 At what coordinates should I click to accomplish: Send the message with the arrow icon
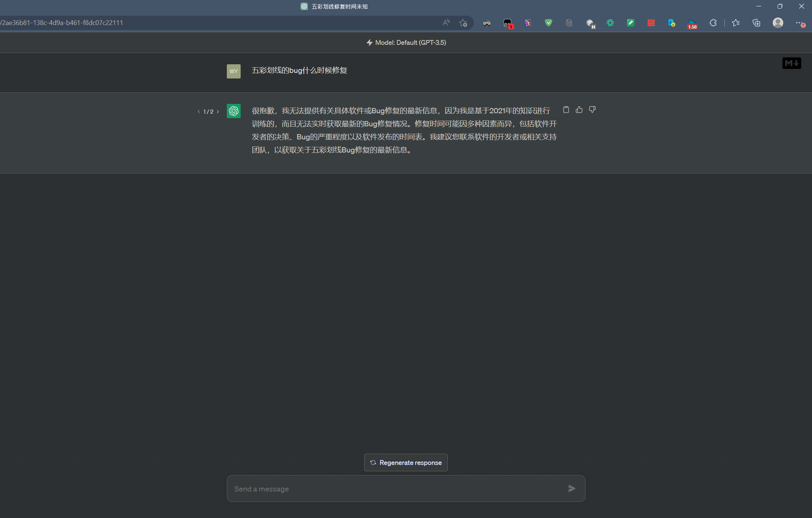(572, 488)
